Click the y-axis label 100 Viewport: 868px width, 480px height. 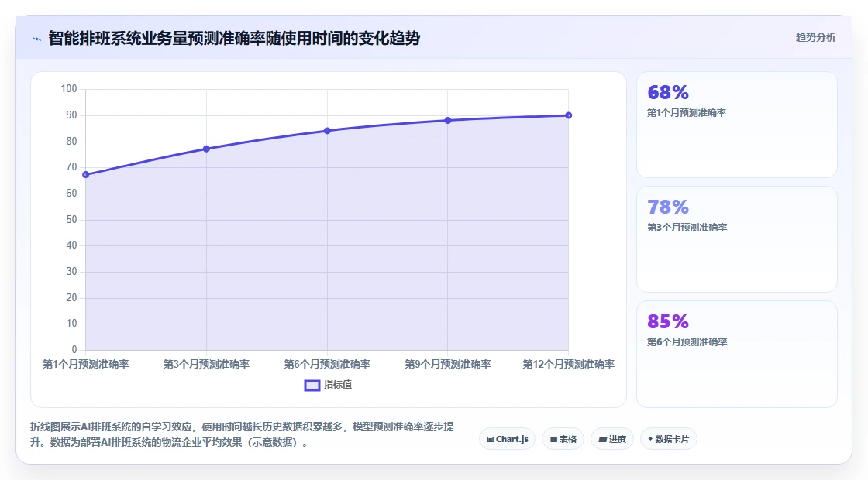pyautogui.click(x=69, y=89)
